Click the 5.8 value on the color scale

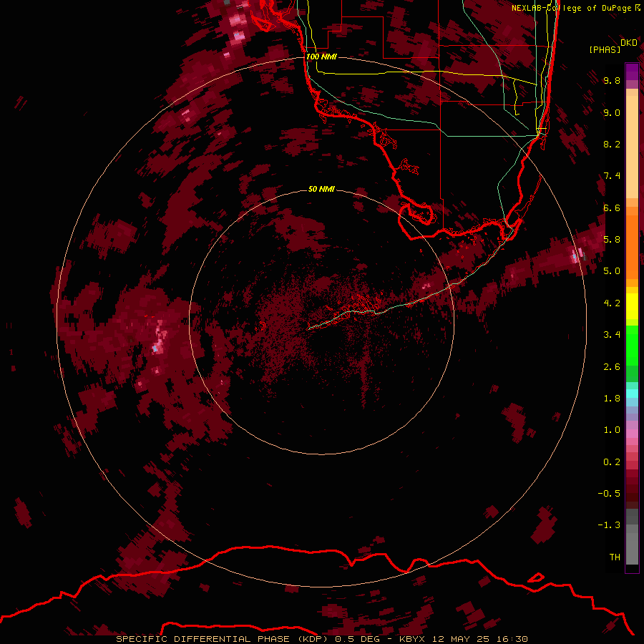[x=612, y=240]
